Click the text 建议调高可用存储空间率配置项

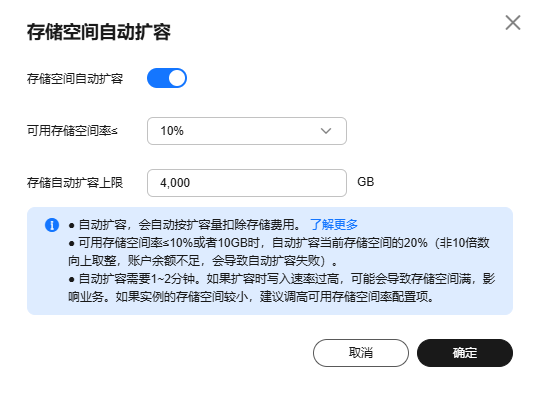[347, 296]
